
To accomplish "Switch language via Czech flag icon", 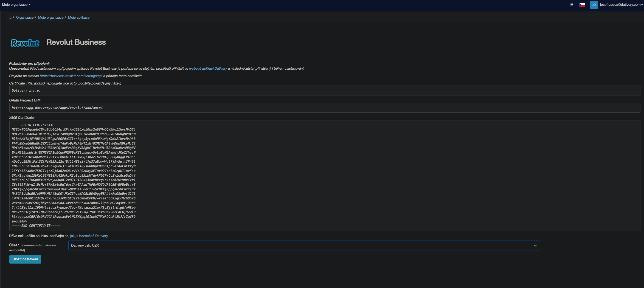I will click(582, 5).
